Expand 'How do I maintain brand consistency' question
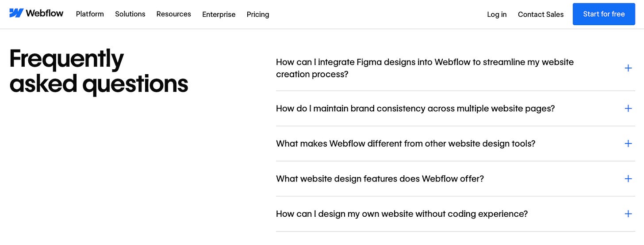The height and width of the screenshot is (245, 644). click(415, 108)
